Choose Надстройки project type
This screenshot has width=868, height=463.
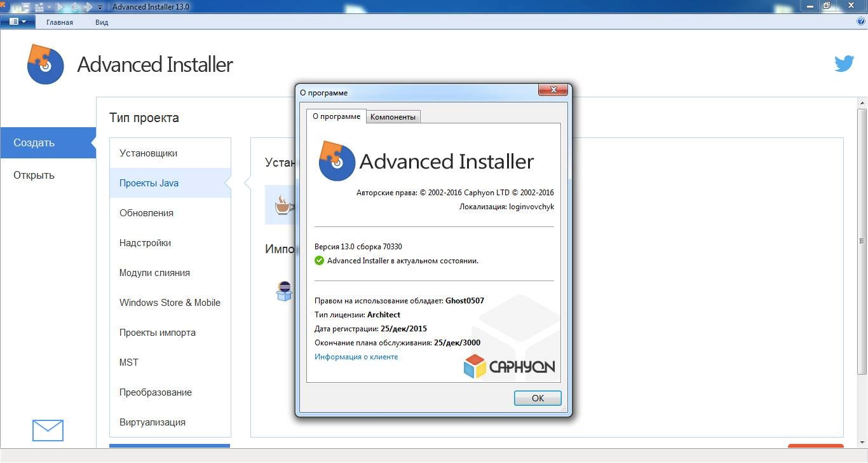click(170, 243)
